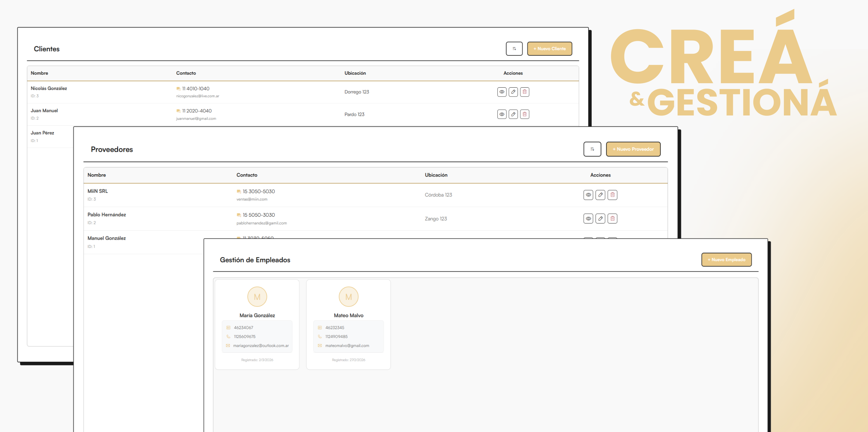View details of Nicolás González via eye icon

(502, 92)
